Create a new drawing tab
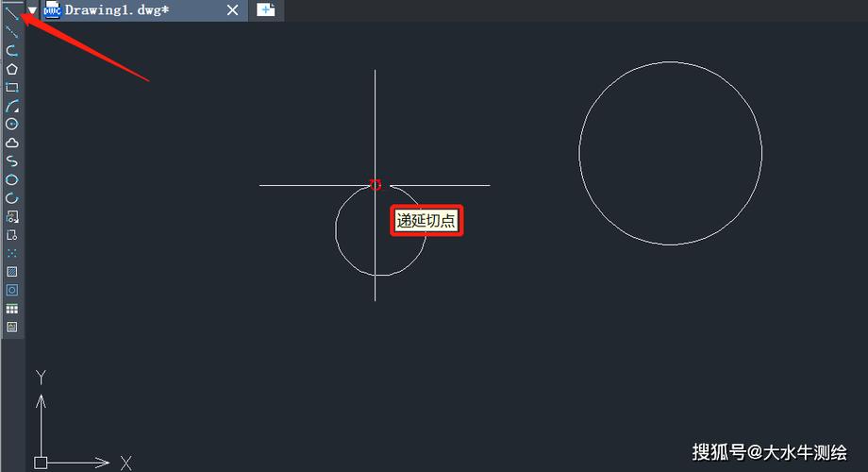The width and height of the screenshot is (868, 472). (x=267, y=10)
